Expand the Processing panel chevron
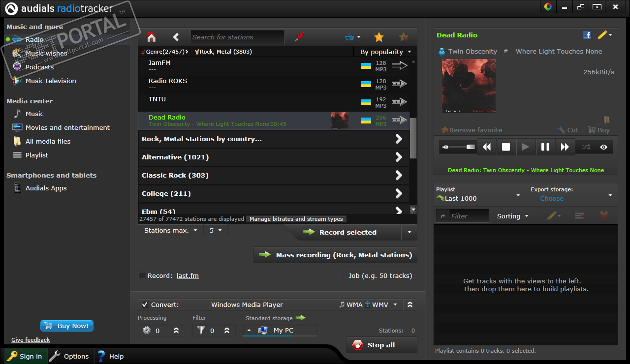The image size is (630, 364). [x=176, y=331]
